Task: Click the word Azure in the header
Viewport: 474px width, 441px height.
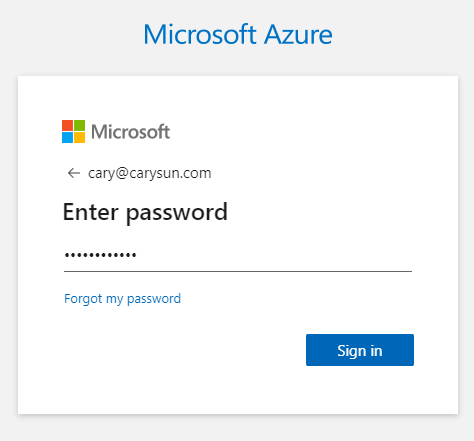Action: (298, 34)
